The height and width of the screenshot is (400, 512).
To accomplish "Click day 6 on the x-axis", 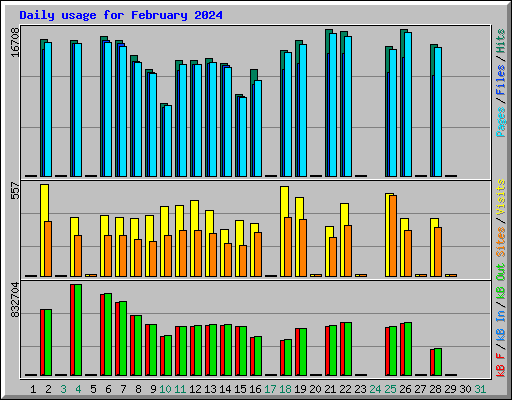I will (108, 389).
